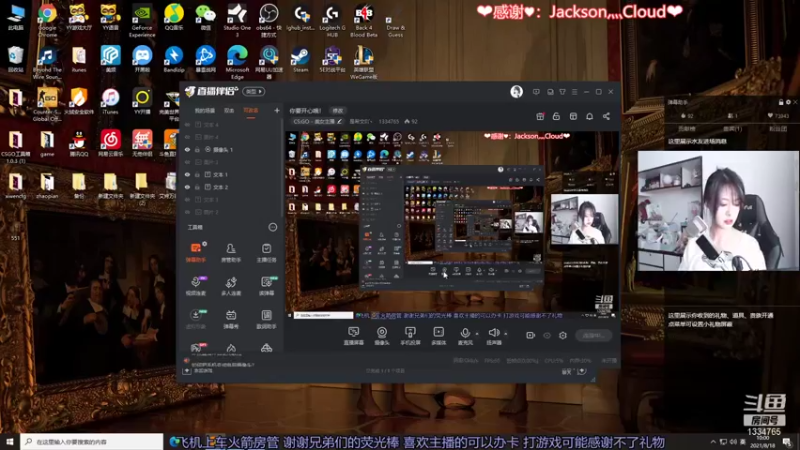Add a 多媒体 multimedia source
This screenshot has height=450, width=800.
[438, 336]
